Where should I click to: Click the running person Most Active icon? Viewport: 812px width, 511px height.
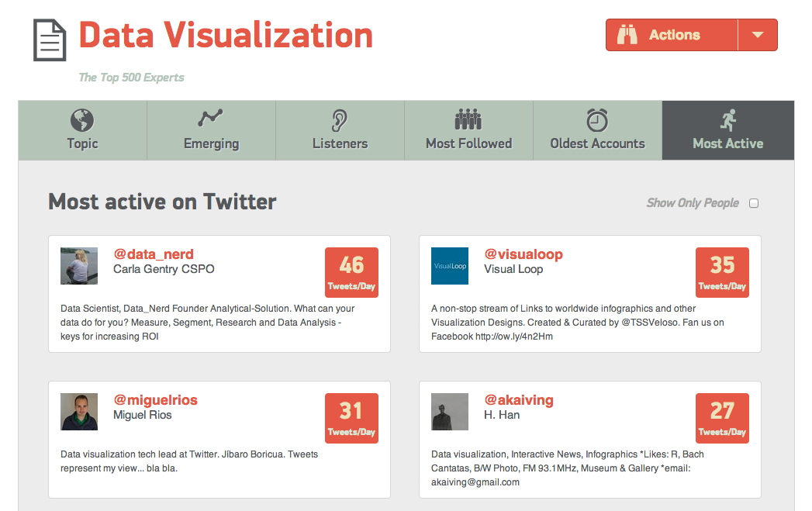coord(727,119)
